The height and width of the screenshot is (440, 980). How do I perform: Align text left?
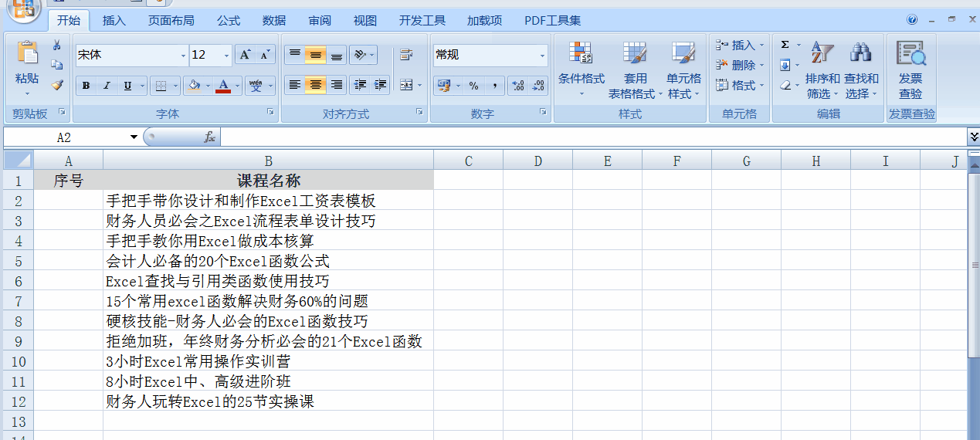click(294, 85)
